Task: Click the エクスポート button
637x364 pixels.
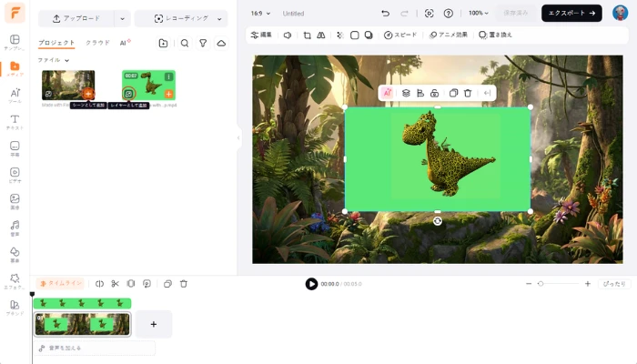Action: pyautogui.click(x=571, y=14)
